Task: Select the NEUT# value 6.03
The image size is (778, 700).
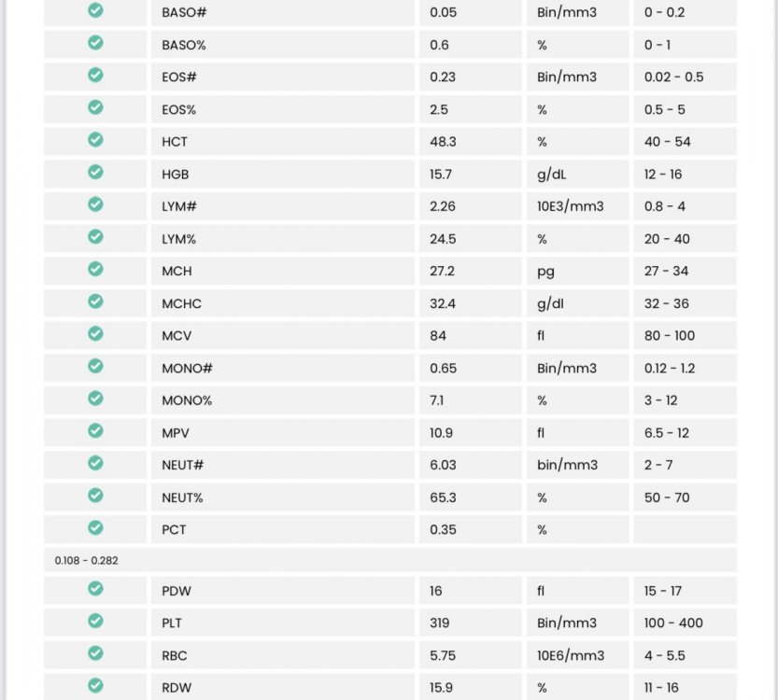Action: pyautogui.click(x=443, y=465)
